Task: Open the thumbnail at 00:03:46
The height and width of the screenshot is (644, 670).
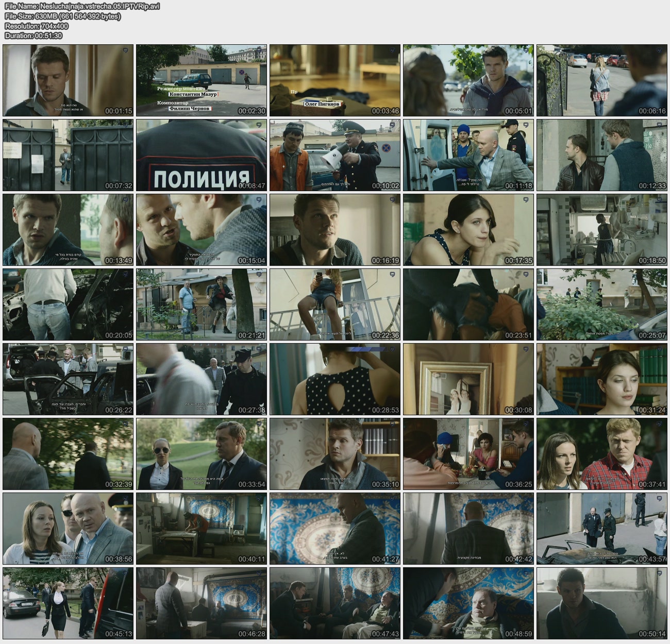Action: (x=335, y=80)
